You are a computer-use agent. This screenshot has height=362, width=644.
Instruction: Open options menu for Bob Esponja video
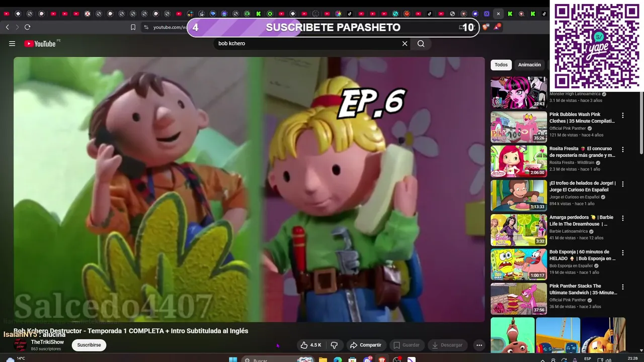coord(622,252)
